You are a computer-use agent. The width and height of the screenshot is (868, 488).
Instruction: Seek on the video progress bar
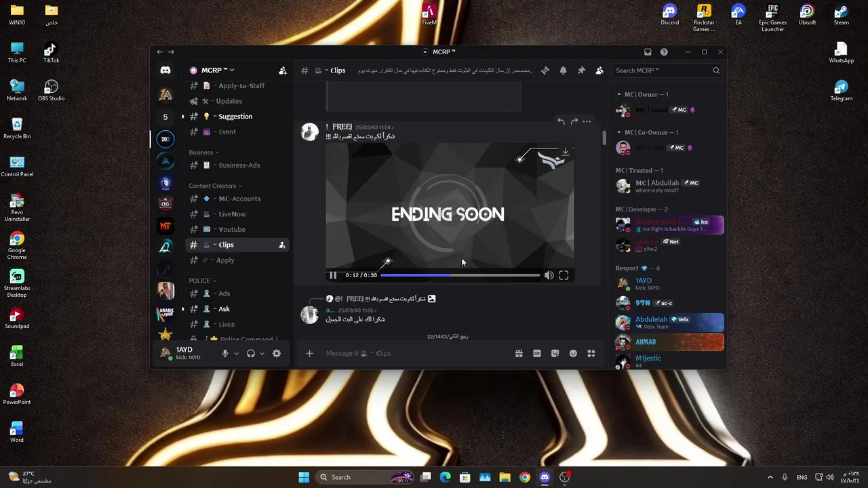[x=460, y=275]
